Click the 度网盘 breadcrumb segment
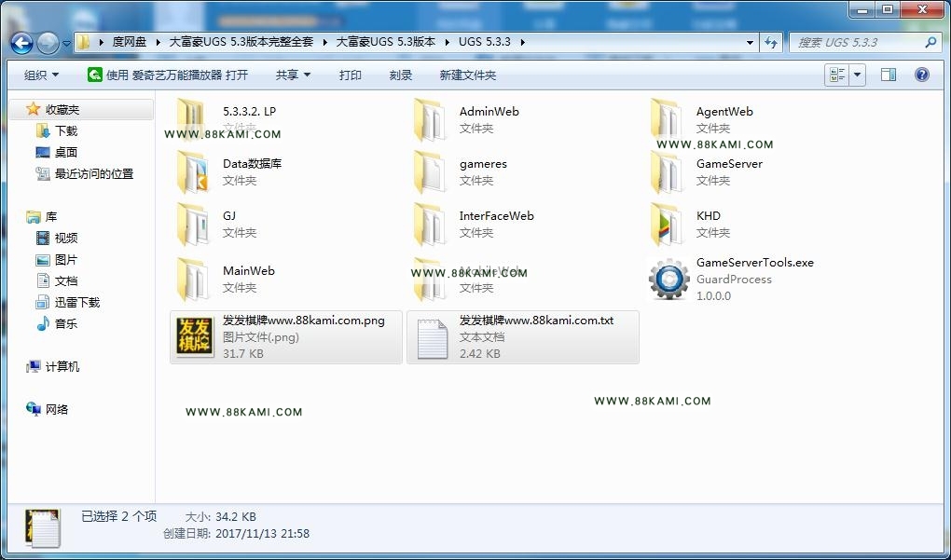951x560 pixels. 130,43
